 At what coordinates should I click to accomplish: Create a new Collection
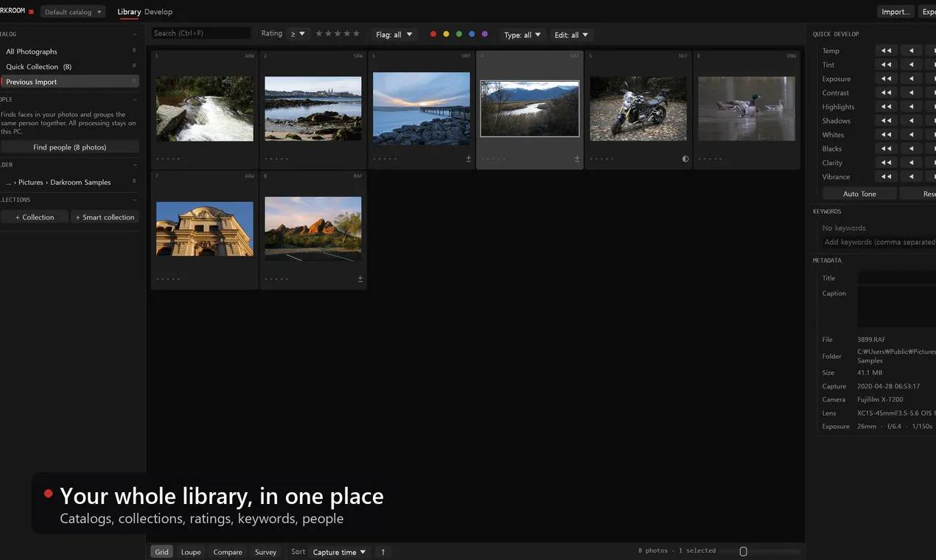tap(35, 217)
